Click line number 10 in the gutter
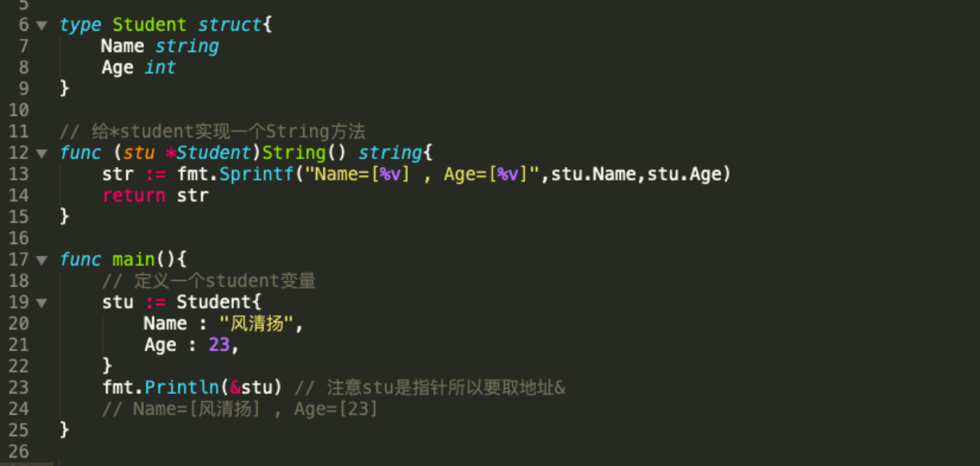 pos(18,110)
